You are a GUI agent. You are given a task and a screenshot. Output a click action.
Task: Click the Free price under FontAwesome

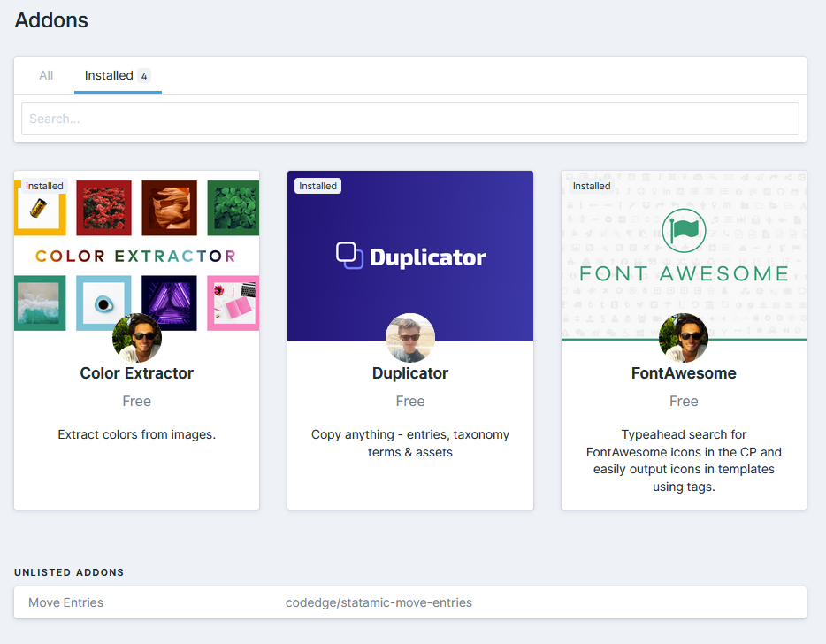[x=684, y=401]
